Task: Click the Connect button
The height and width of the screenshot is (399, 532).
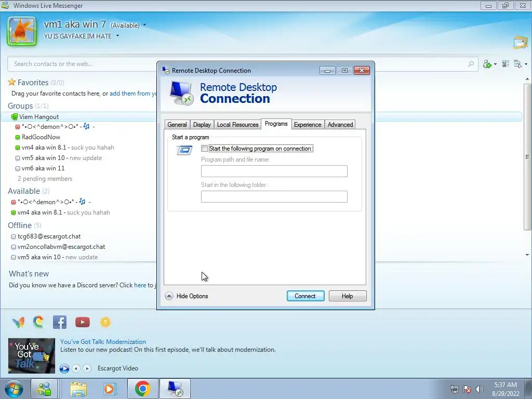Action: 305,296
